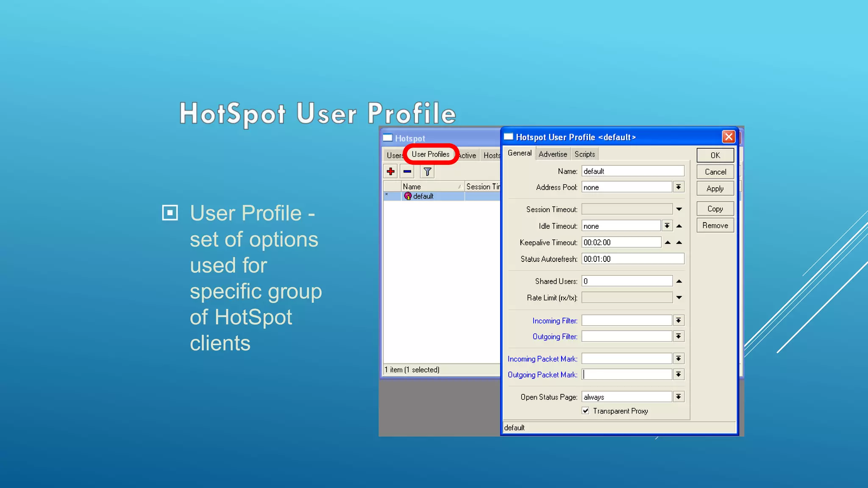
Task: Click the Incoming Packet Mark label
Action: tap(542, 359)
